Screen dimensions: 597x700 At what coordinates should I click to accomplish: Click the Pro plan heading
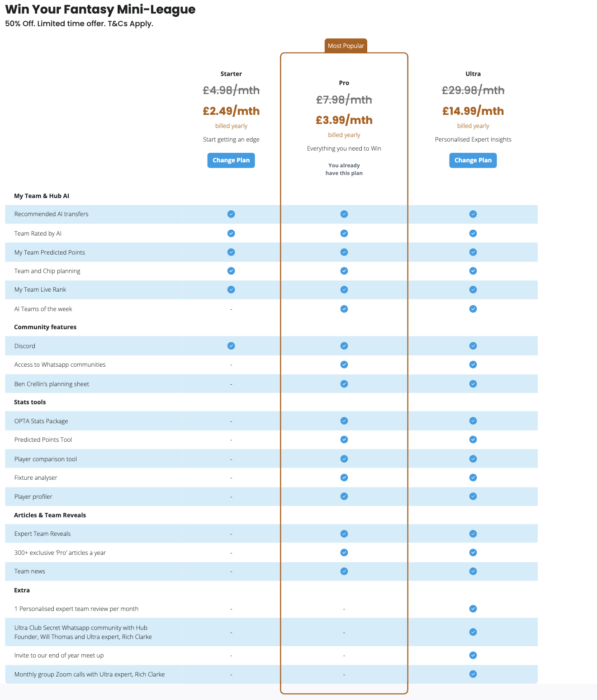344,83
